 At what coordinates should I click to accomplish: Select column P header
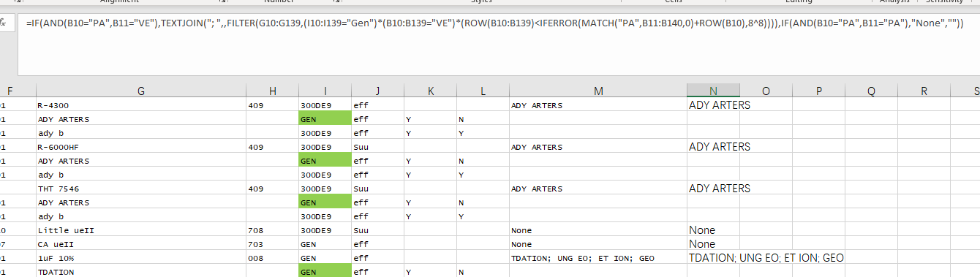[x=818, y=91]
